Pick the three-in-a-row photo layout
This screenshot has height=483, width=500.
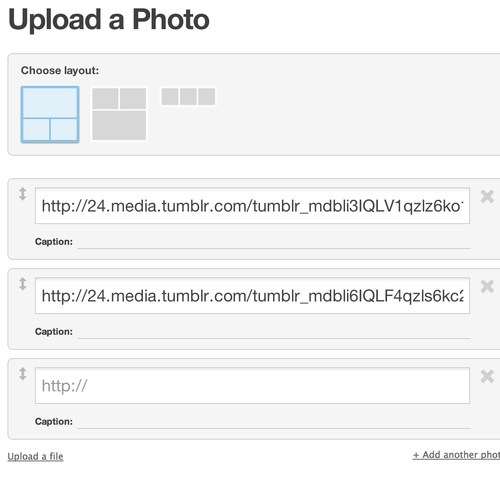pos(188,97)
